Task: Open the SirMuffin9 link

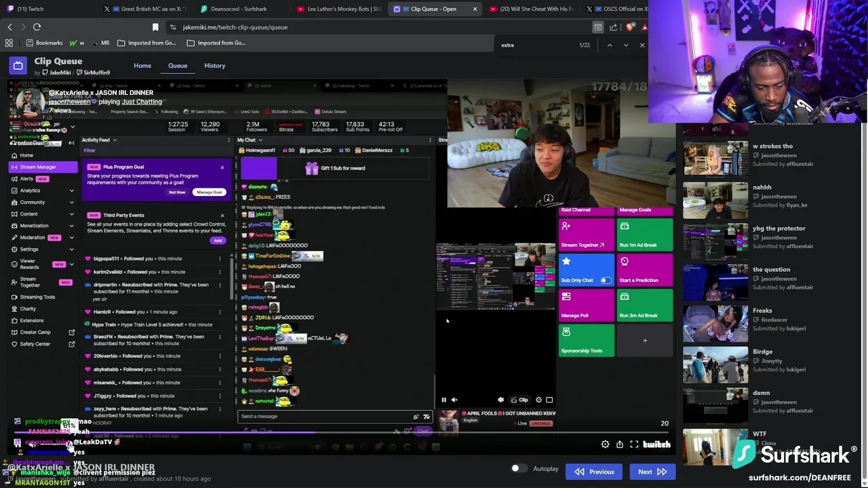Action: (x=93, y=73)
